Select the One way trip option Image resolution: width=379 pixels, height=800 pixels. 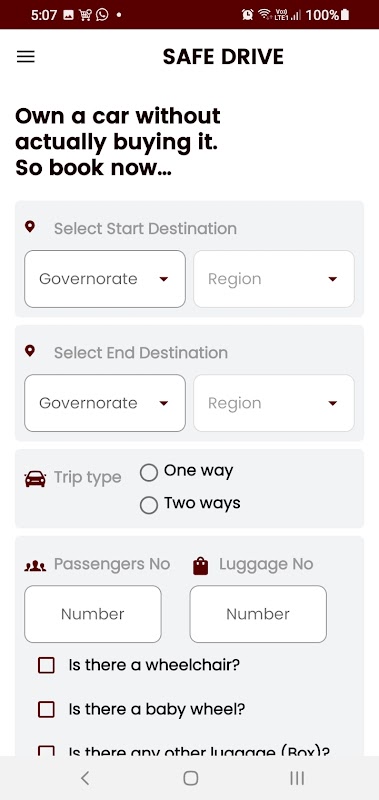coord(187,471)
